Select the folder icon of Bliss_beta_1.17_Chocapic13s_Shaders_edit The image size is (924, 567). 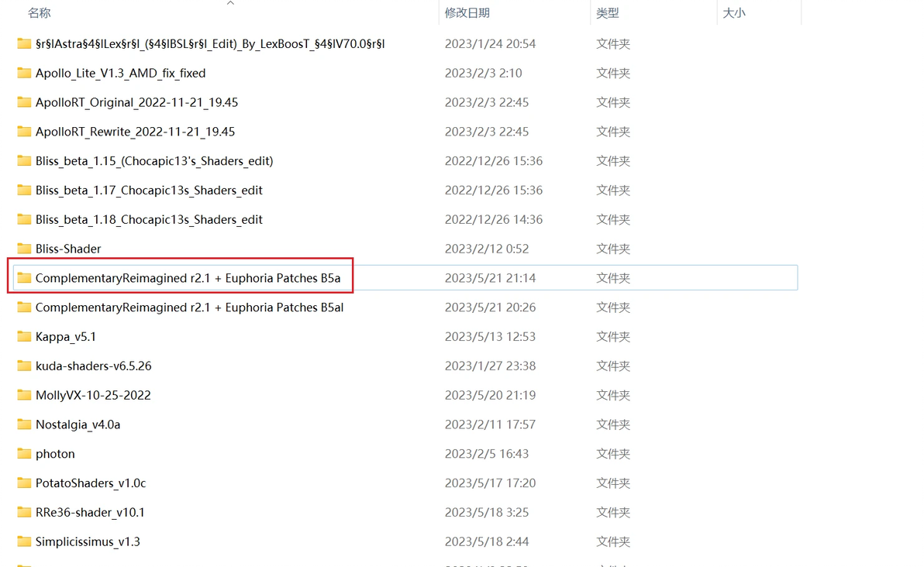(24, 191)
